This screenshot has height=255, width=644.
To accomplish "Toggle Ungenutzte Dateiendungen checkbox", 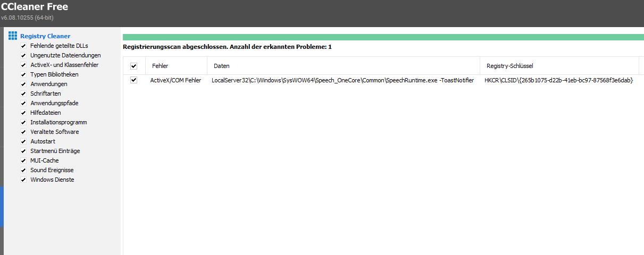I will coord(23,55).
